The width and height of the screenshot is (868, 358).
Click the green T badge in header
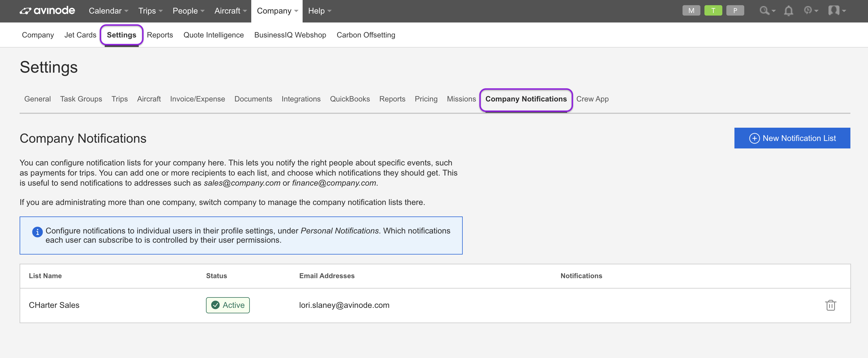tap(713, 10)
